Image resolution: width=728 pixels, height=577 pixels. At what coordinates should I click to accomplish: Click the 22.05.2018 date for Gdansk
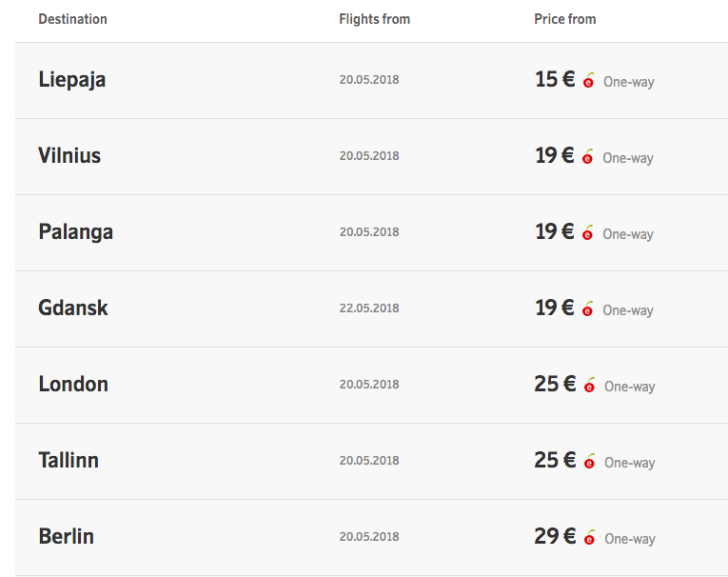tap(369, 308)
